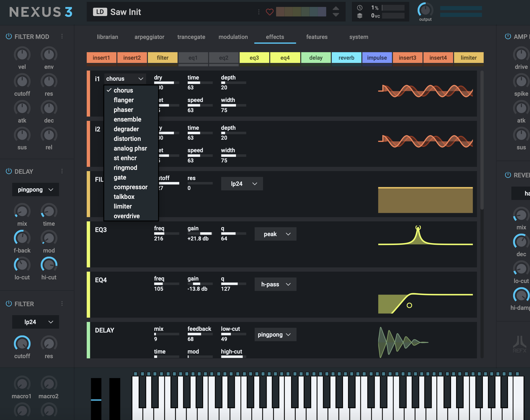Image resolution: width=530 pixels, height=420 pixels.
Task: Click the Amp drive knob
Action: click(521, 54)
